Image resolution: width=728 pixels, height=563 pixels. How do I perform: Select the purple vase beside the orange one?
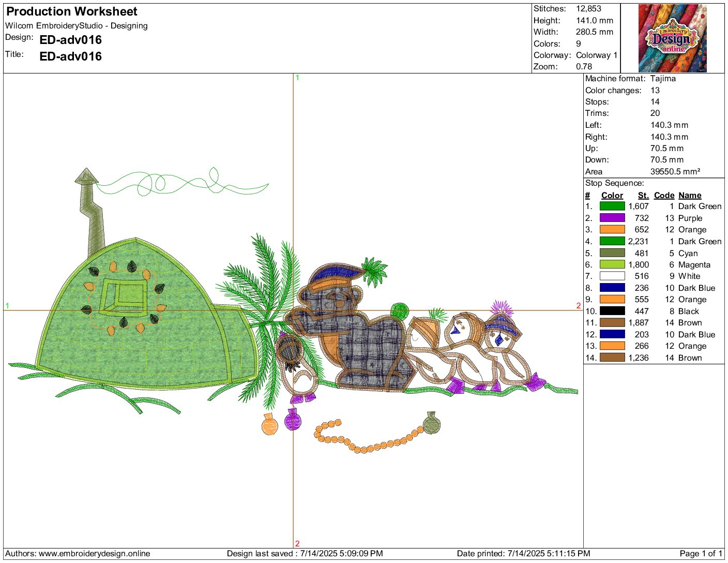tap(292, 420)
